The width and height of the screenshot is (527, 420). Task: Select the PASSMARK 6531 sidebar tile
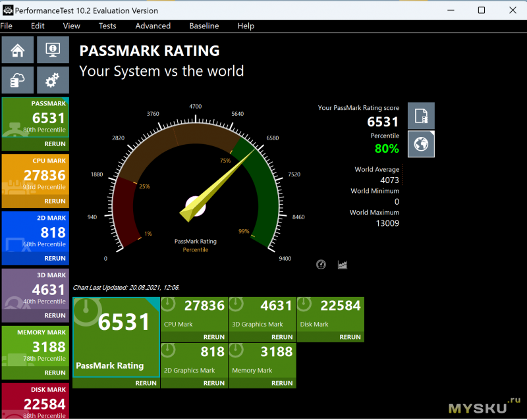coord(36,117)
